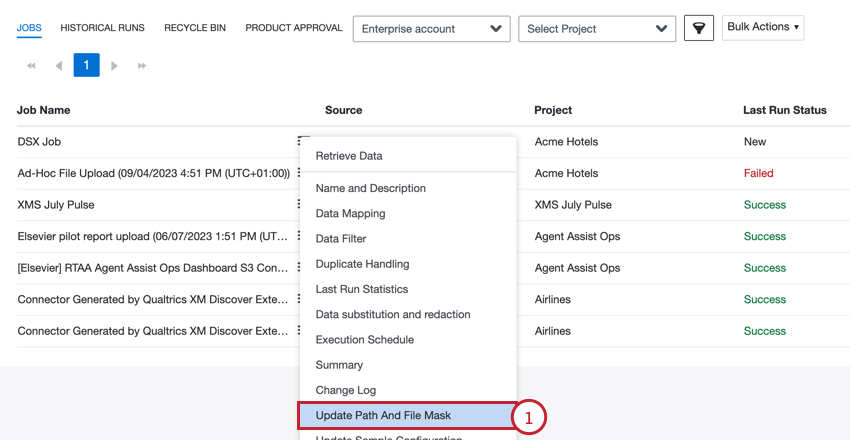Open three-dot menu for RTAA Agent Assist job

point(299,268)
